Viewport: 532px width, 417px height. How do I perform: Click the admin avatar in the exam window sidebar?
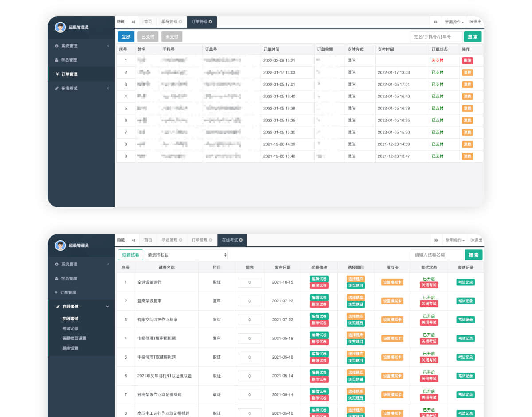[60, 246]
